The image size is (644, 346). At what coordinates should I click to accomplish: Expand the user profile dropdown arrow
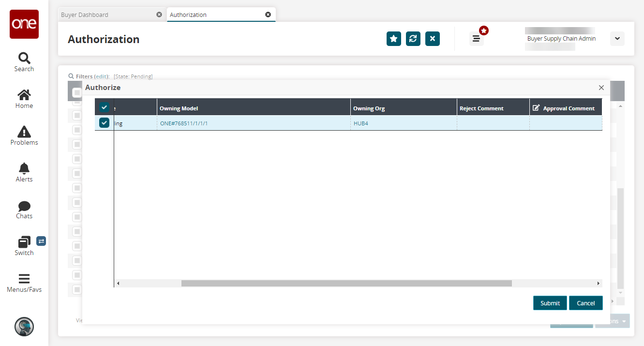click(617, 39)
